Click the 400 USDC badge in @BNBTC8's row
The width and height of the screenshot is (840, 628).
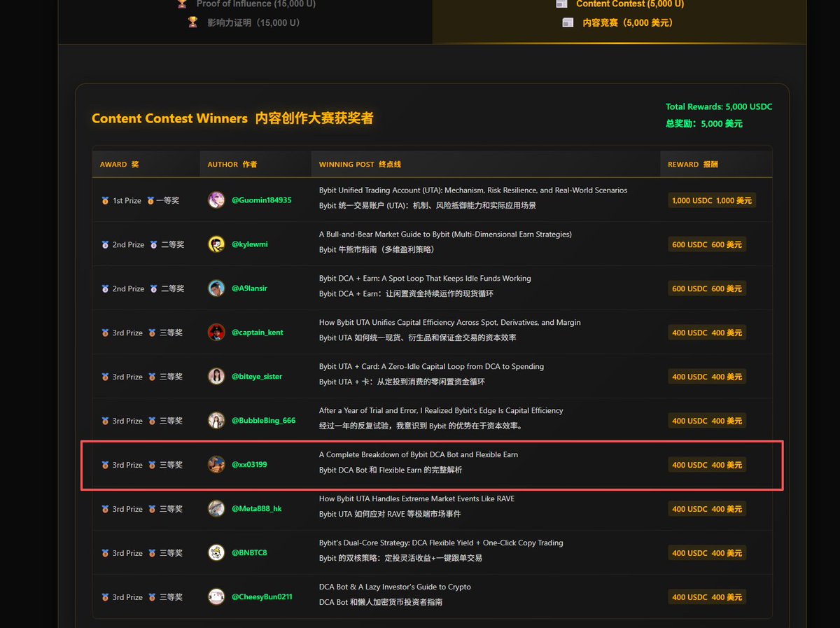coord(707,553)
